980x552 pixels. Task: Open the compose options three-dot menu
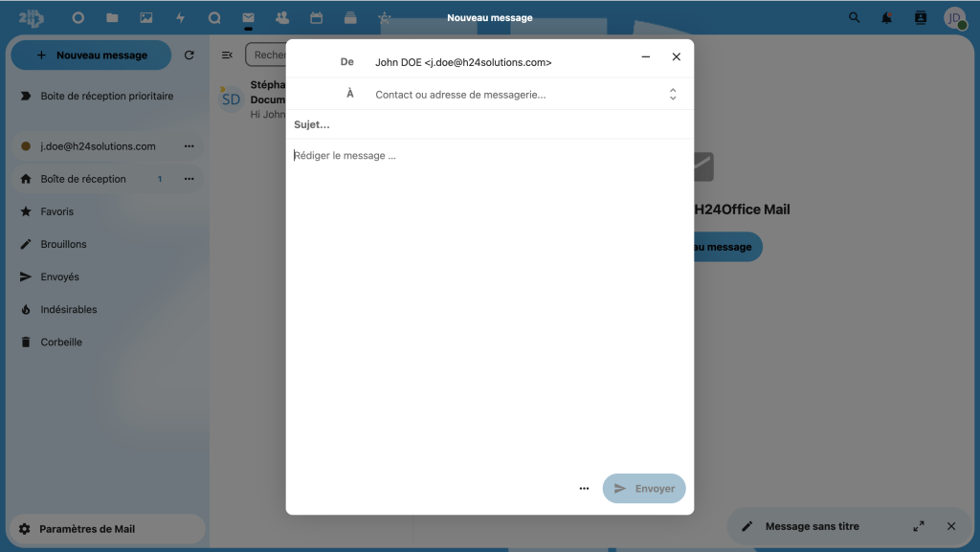pos(584,489)
